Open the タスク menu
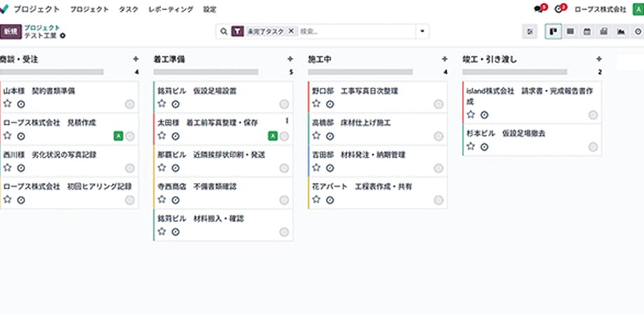The image size is (644, 314). (x=129, y=9)
